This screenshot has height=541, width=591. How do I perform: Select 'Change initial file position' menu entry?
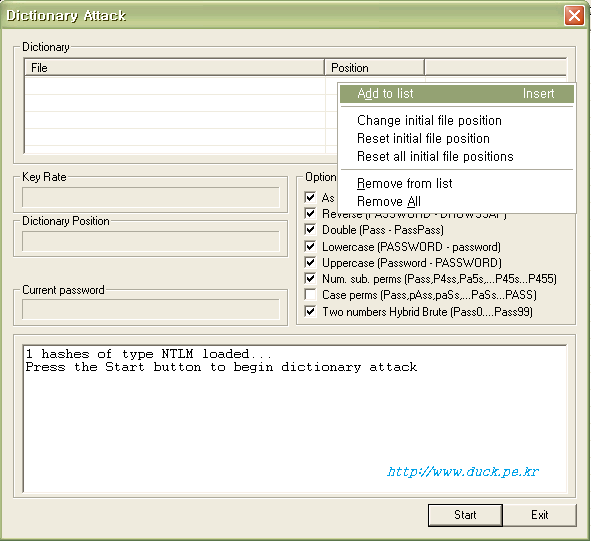pyautogui.click(x=456, y=121)
